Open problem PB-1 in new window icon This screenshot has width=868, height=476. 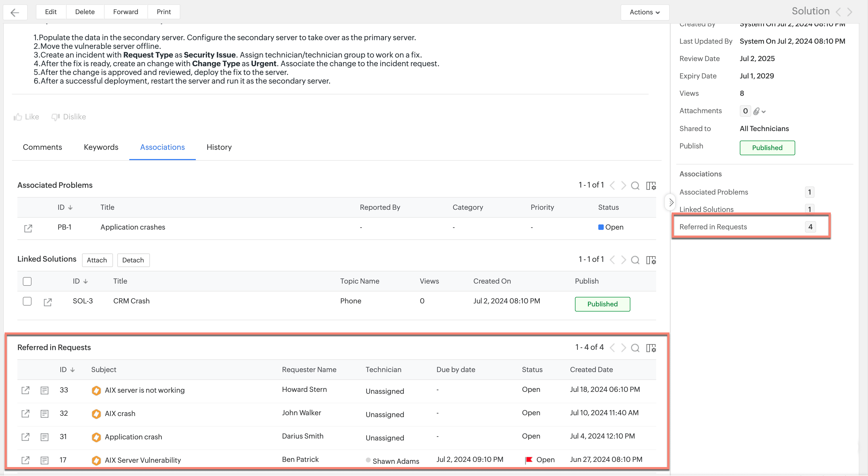[x=28, y=228]
